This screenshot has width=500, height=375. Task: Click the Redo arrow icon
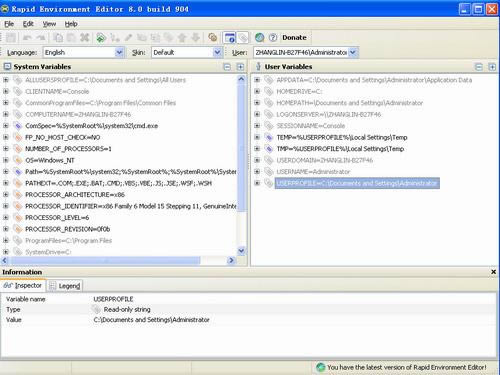(x=41, y=38)
